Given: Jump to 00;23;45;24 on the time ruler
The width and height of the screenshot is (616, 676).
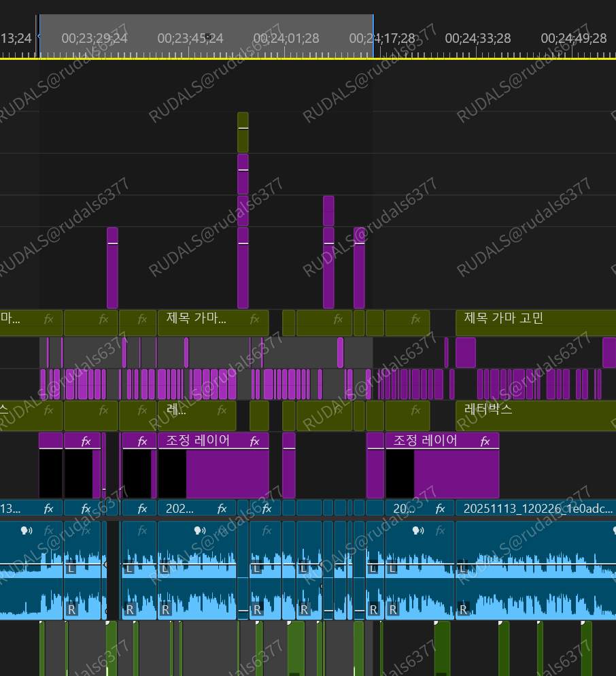Looking at the screenshot, I should coord(190,38).
